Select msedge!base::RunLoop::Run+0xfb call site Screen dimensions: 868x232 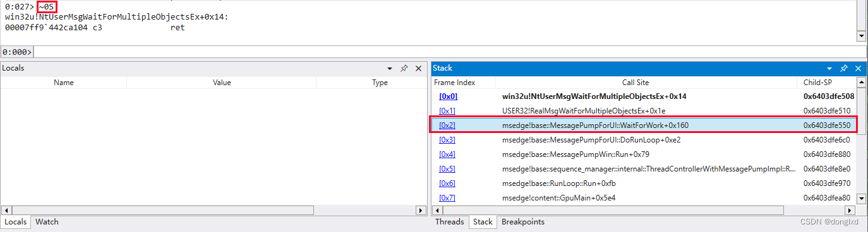tap(558, 183)
